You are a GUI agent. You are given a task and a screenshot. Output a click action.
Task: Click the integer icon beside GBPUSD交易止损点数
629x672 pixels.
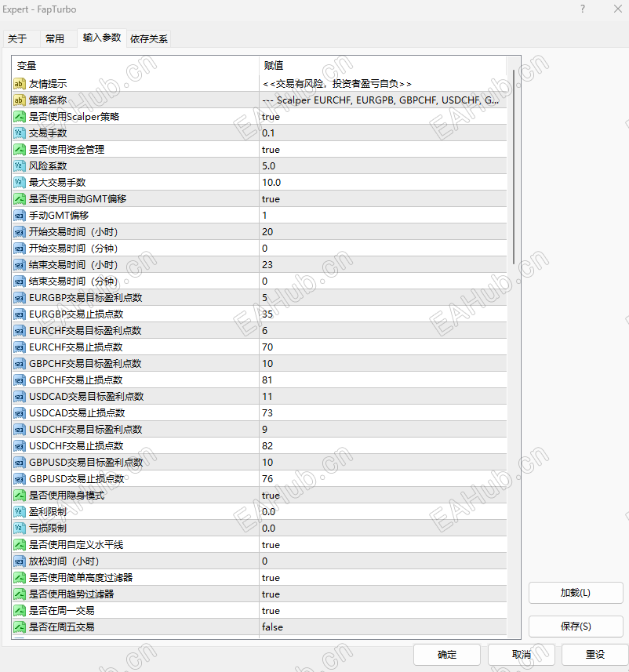tap(20, 479)
